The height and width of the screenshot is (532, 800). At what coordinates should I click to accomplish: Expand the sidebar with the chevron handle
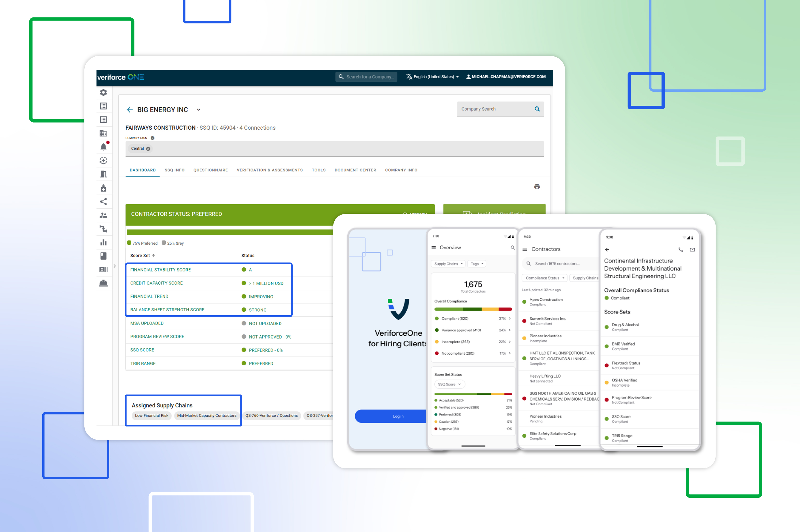pyautogui.click(x=115, y=266)
